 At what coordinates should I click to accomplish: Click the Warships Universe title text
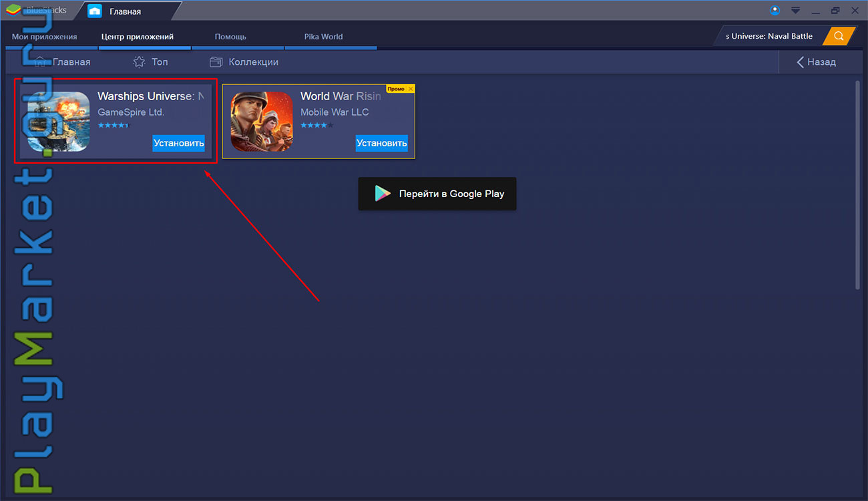150,96
